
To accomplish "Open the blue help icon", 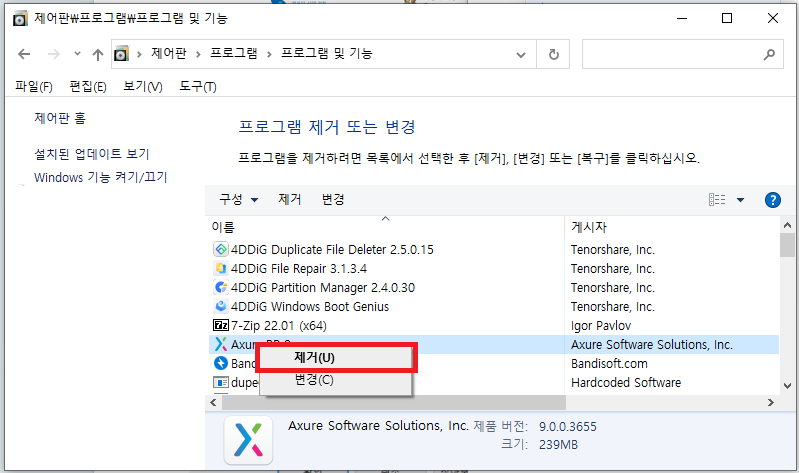I will coord(773,200).
